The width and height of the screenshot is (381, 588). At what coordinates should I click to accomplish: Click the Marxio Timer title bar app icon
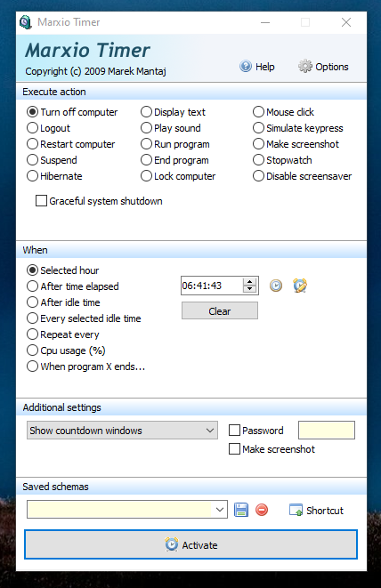pyautogui.click(x=26, y=22)
